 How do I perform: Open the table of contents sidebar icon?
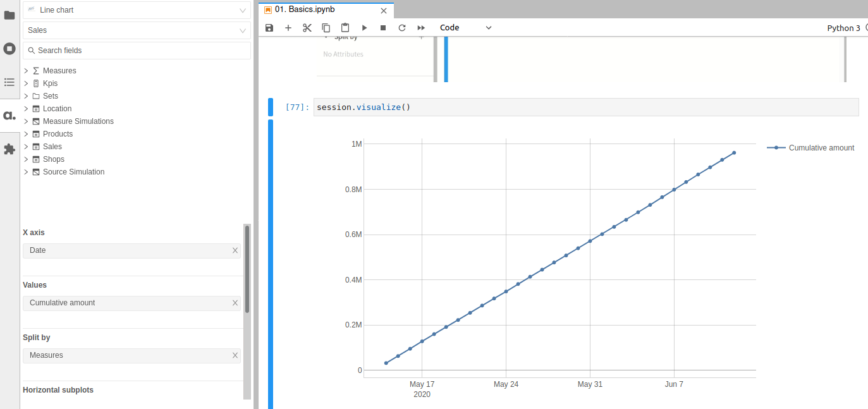click(x=9, y=82)
